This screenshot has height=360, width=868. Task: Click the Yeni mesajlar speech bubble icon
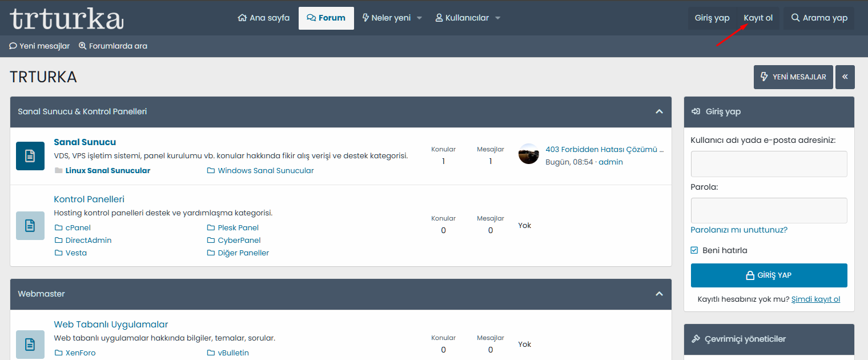click(x=11, y=46)
